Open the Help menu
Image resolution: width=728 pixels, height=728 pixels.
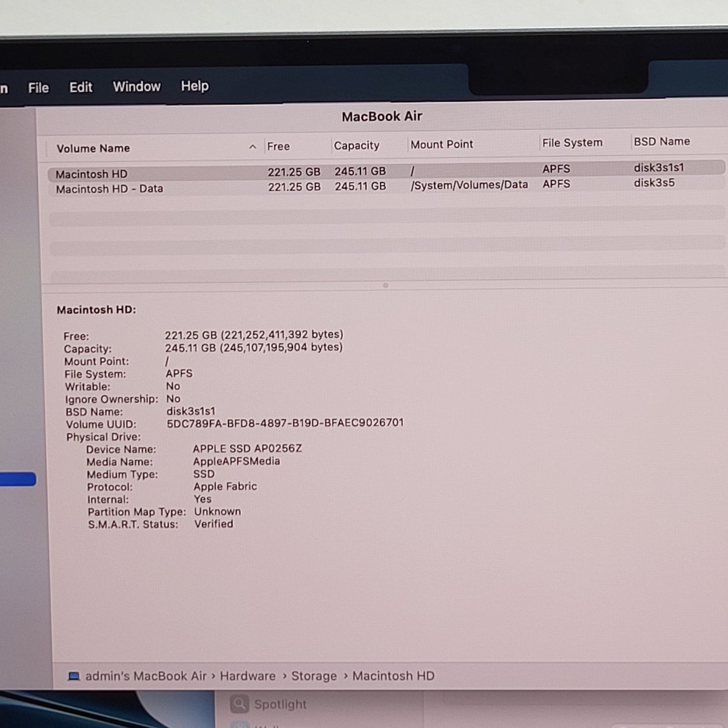194,86
